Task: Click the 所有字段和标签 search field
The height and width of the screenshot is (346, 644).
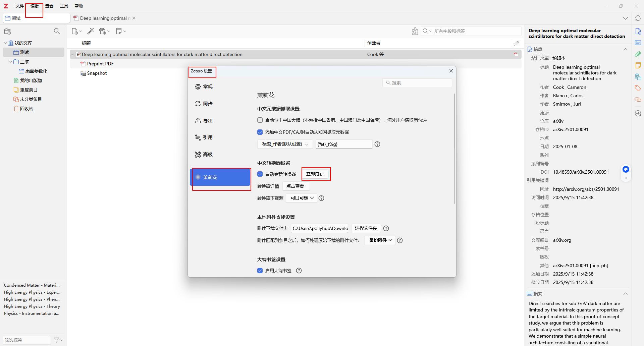Action: [x=471, y=31]
